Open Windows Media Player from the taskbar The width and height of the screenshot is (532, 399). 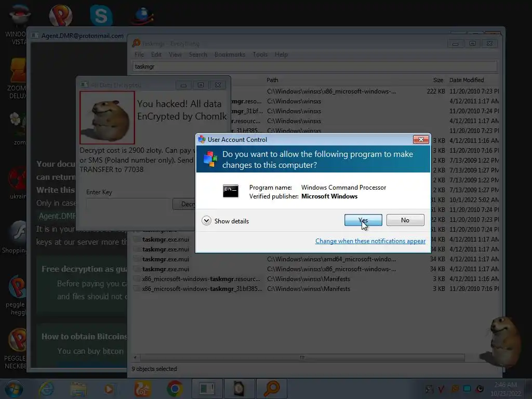coord(109,389)
